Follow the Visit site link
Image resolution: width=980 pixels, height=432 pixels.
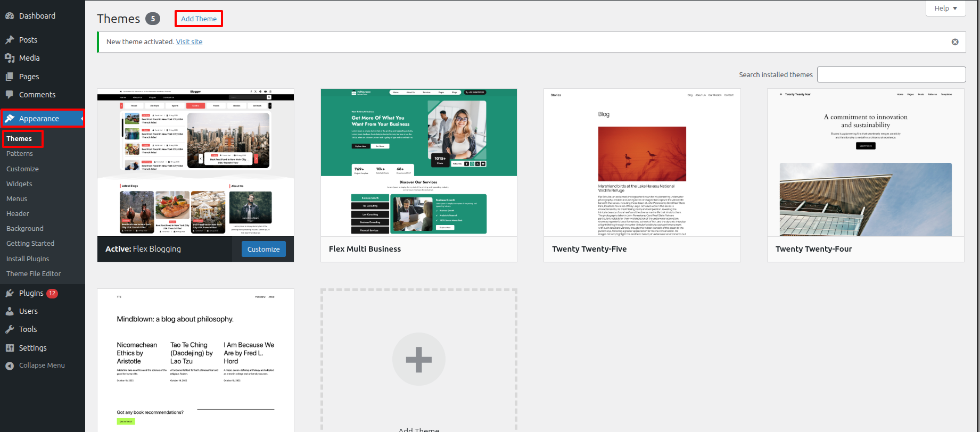189,42
